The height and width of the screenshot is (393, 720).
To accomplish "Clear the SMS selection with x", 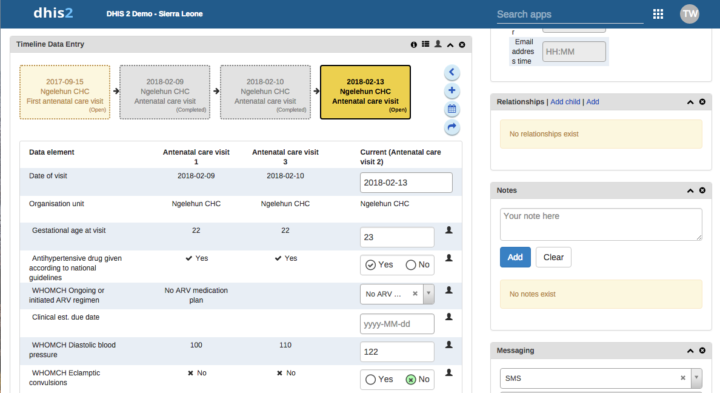I will tap(683, 378).
